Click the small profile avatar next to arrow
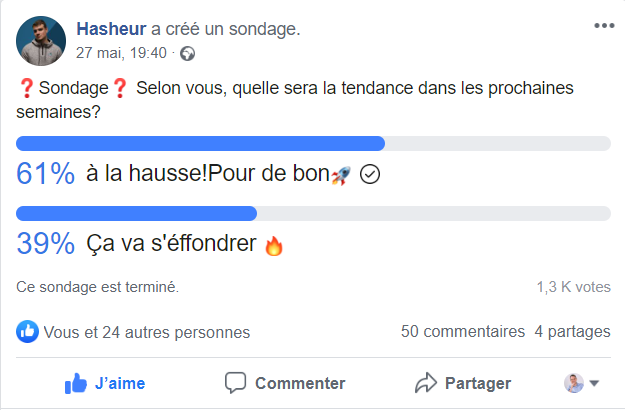Viewport: 625px width, 410px height. click(x=573, y=383)
